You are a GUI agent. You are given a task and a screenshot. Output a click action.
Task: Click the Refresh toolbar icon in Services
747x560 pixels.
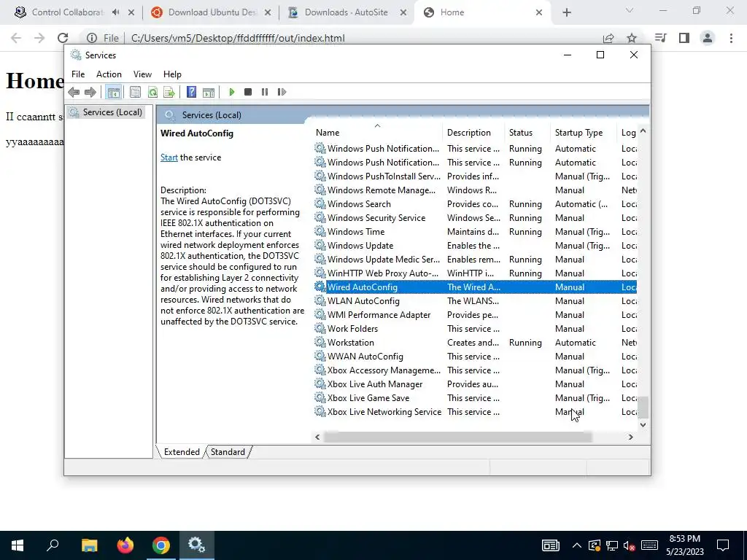152,92
